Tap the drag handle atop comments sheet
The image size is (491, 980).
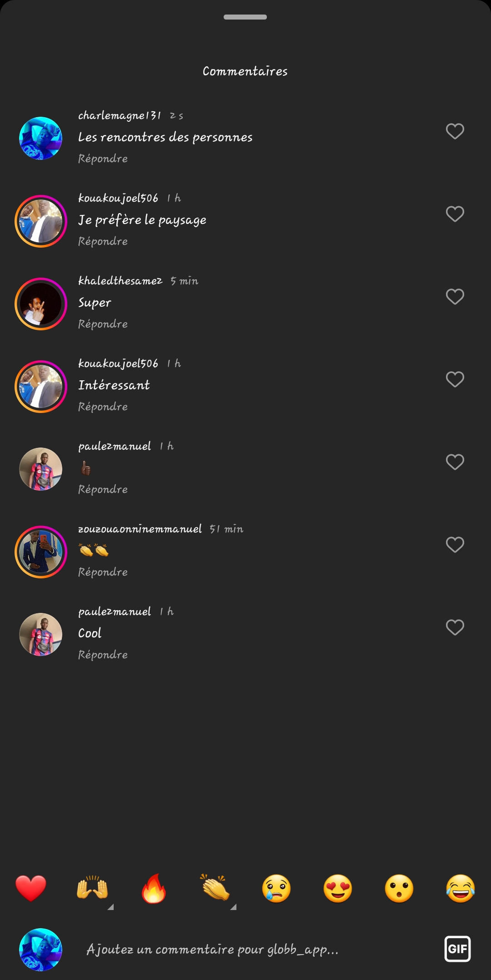(245, 17)
